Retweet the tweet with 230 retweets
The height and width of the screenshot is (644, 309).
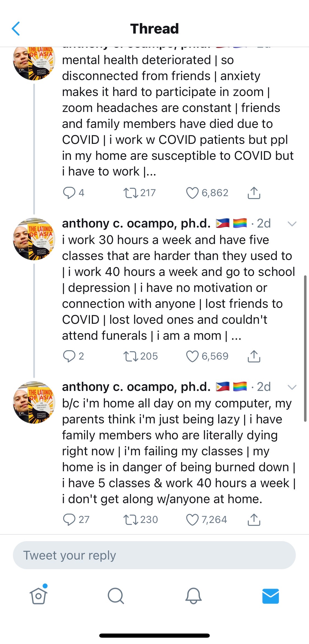click(131, 520)
